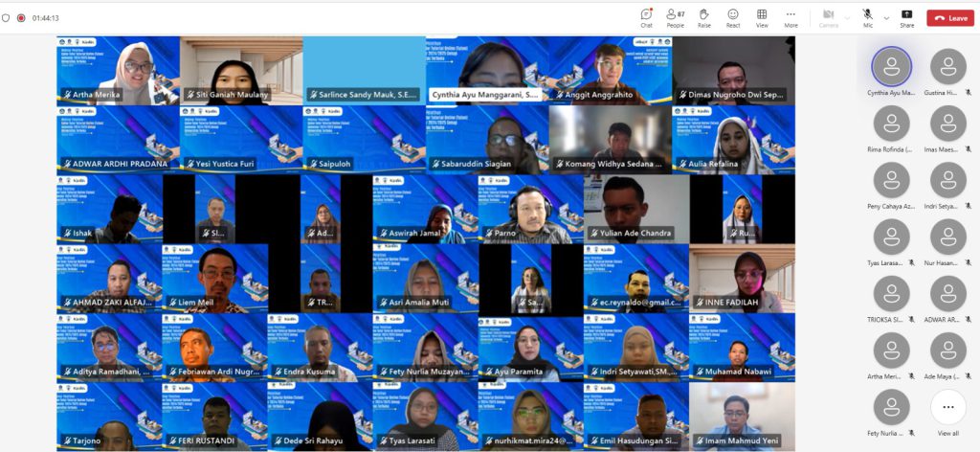
Task: Click the meeting timer 01:44:13
Action: (45, 17)
